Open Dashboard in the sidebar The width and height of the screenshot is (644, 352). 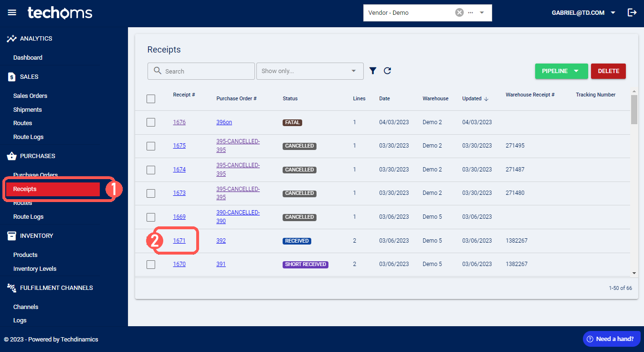[28, 57]
